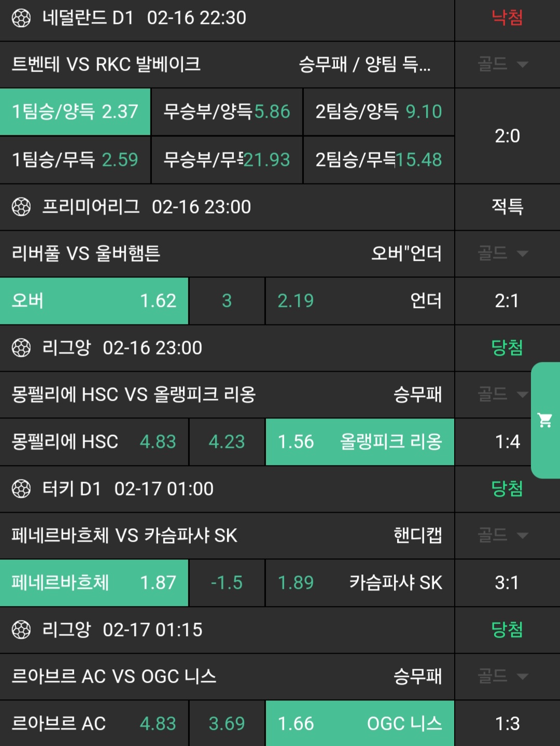Toggle the 올랭피크 리옹 1.56 selection
The height and width of the screenshot is (746, 560).
[360, 442]
